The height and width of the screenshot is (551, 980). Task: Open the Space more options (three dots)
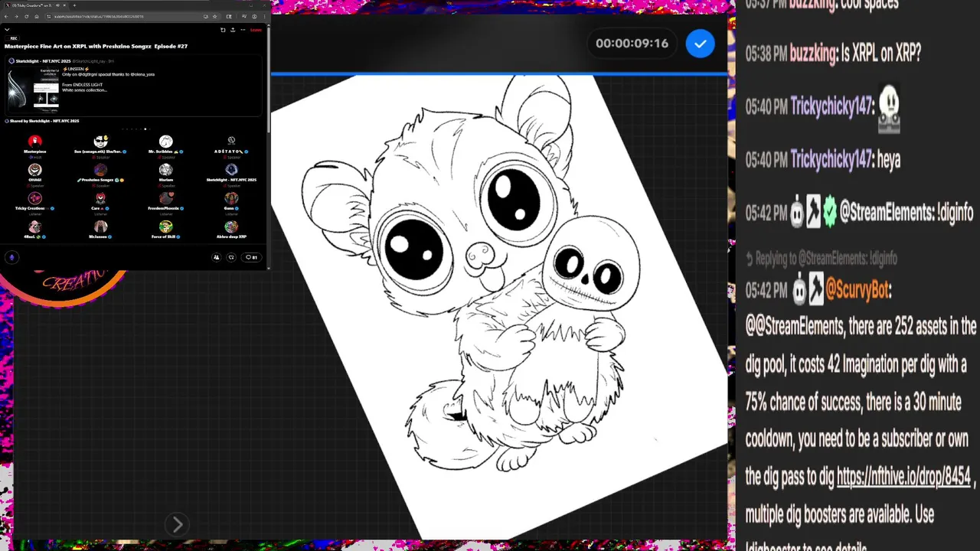coord(243,30)
